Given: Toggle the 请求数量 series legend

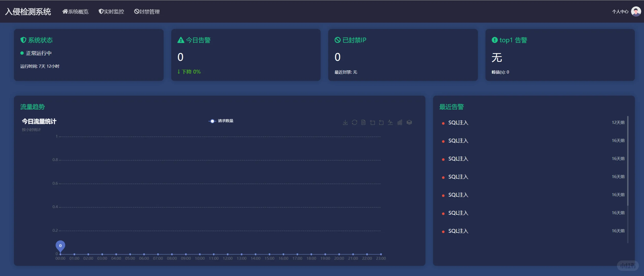Looking at the screenshot, I should [x=221, y=121].
